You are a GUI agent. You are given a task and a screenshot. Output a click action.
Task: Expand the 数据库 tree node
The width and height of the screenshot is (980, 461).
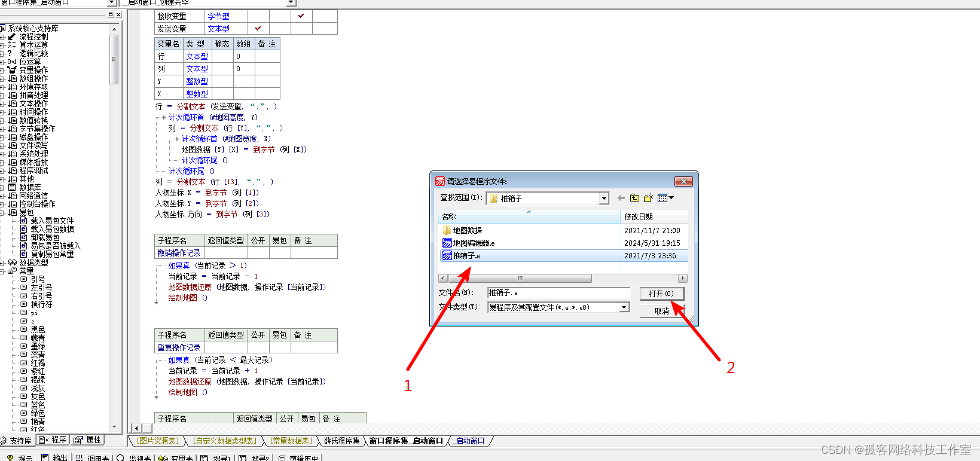click(x=2, y=187)
